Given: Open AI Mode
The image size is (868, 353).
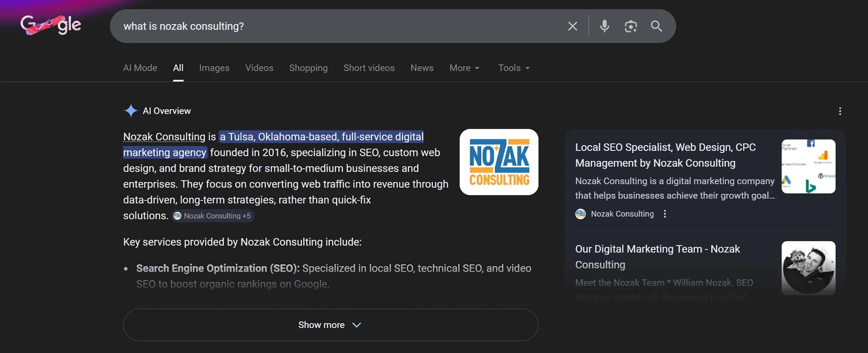Looking at the screenshot, I should tap(140, 68).
